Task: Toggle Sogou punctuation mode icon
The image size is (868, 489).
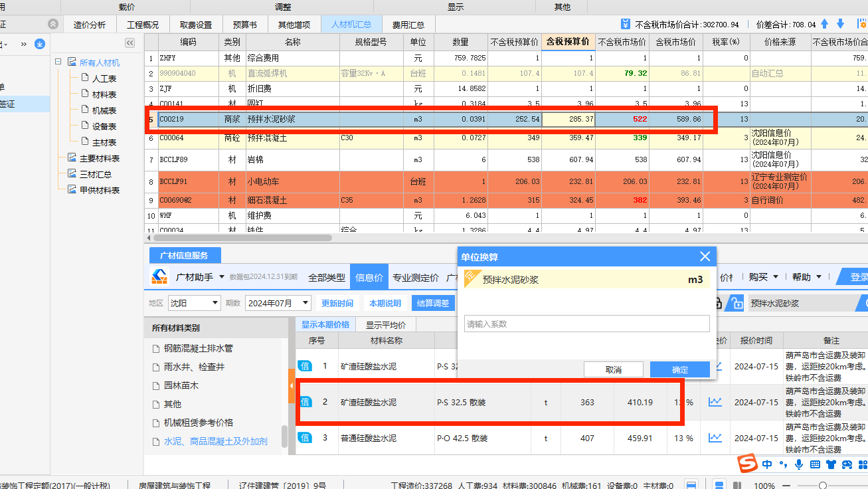Action: (783, 464)
